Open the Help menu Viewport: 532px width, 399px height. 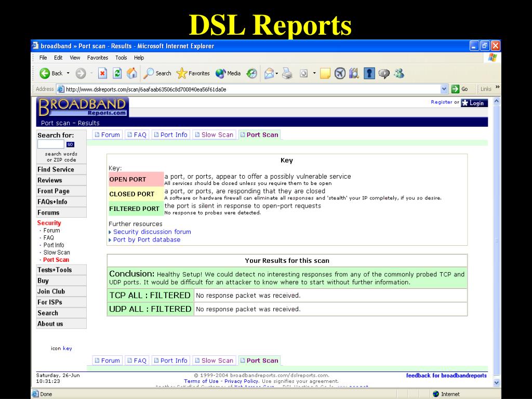point(139,58)
